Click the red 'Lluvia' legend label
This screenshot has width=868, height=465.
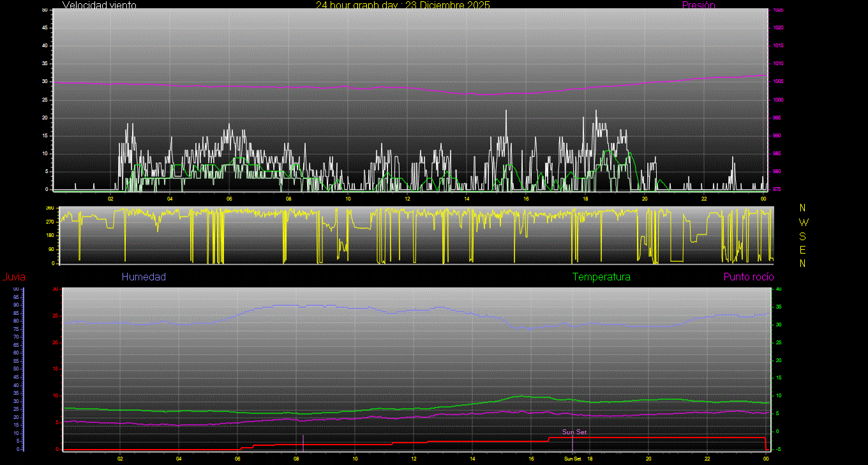(13, 277)
